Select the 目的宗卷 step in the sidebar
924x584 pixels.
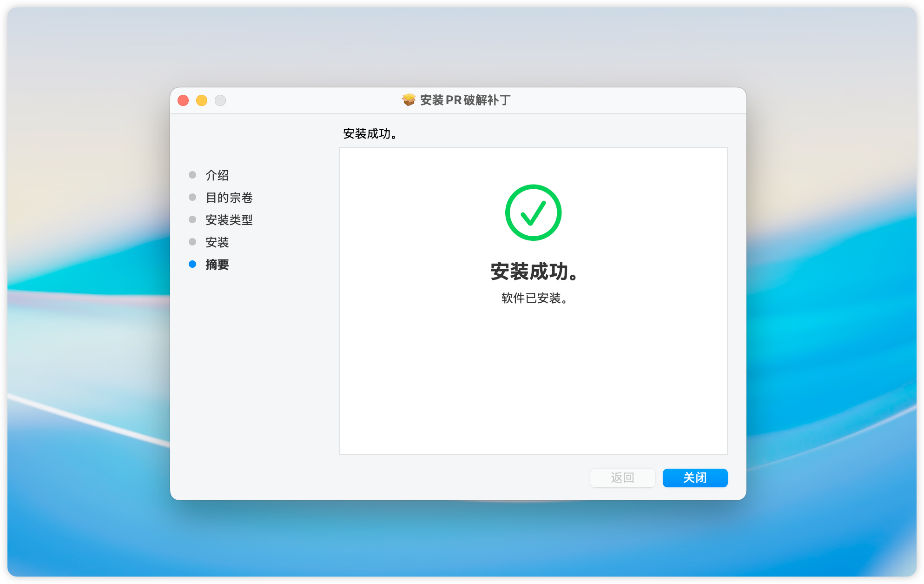[x=229, y=198]
